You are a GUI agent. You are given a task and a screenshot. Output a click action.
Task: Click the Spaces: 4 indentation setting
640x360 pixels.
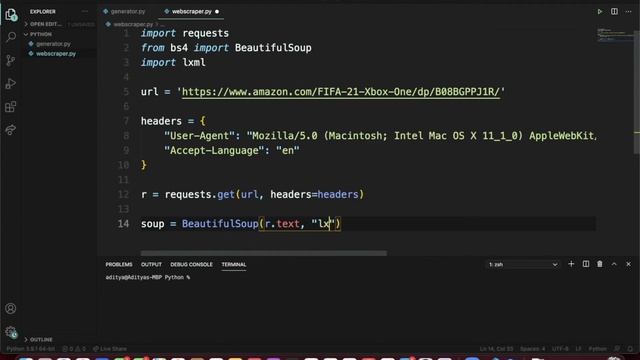[x=532, y=349]
